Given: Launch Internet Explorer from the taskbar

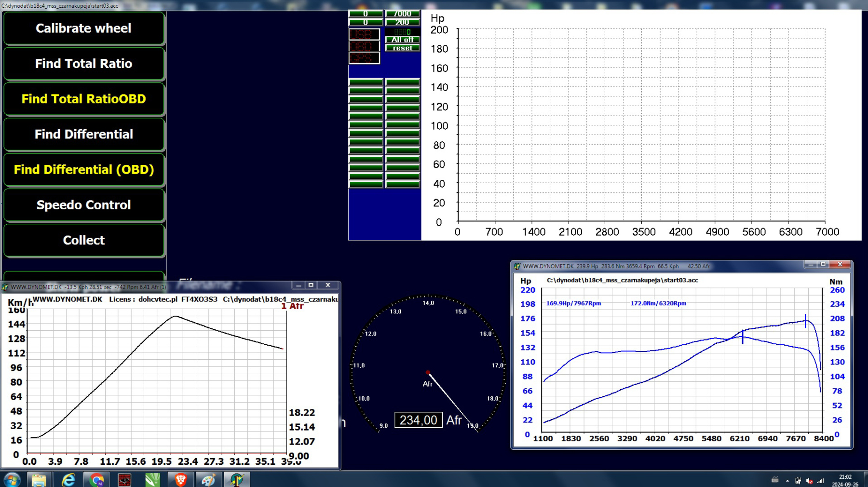Looking at the screenshot, I should 68,480.
